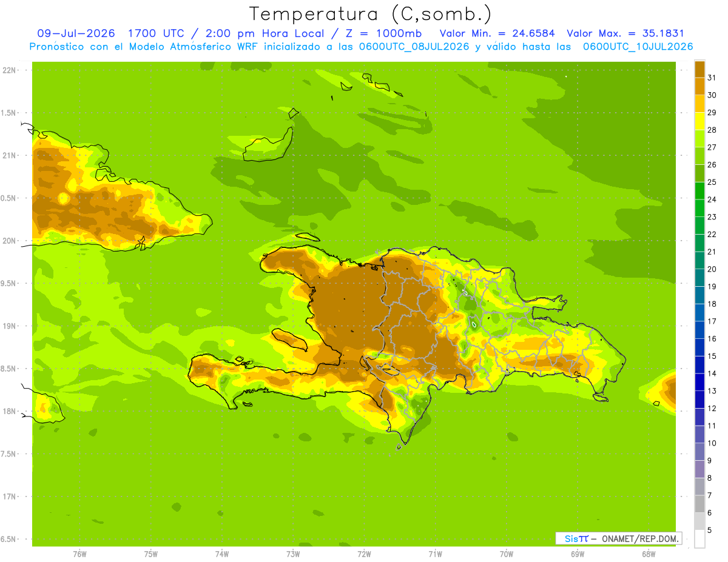Click the white legend swatch below value 5
728x562 pixels.
699,539
